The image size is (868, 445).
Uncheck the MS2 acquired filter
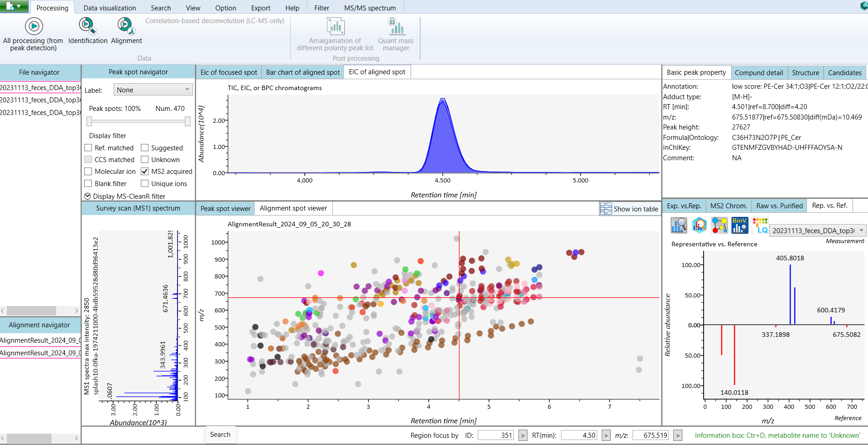145,172
